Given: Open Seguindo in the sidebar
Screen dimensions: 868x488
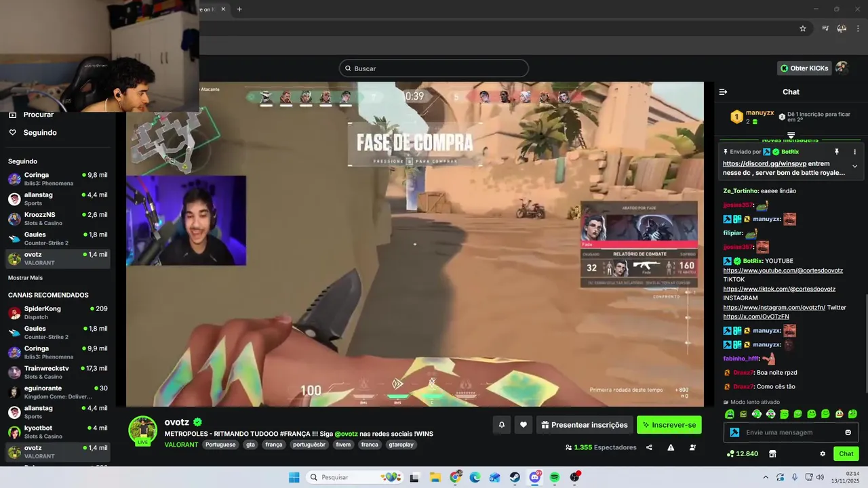Looking at the screenshot, I should (x=40, y=132).
